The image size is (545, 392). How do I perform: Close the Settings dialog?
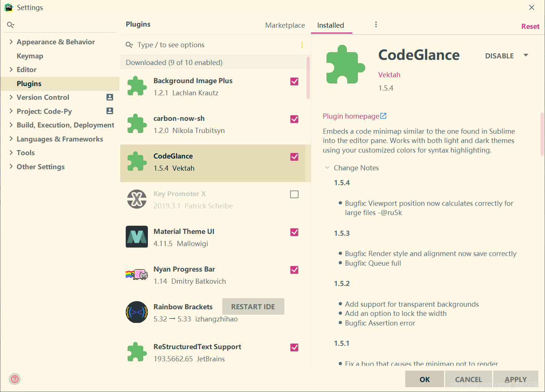click(x=532, y=7)
